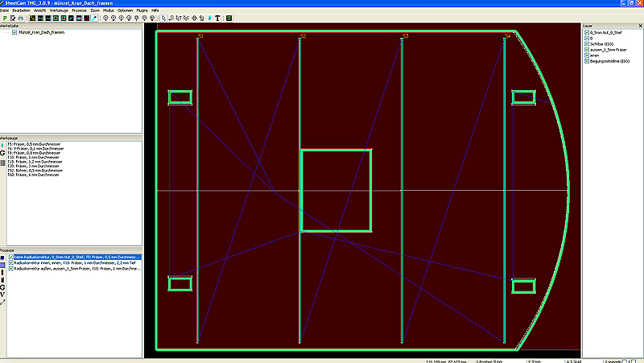Viewport: 644px width, 363px height.
Task: Toggle the layer 0 checkbox
Action: click(x=587, y=38)
